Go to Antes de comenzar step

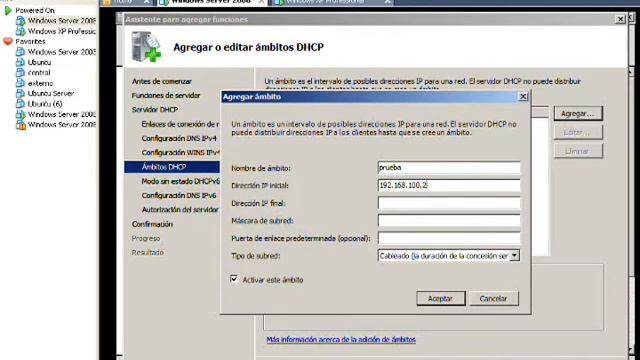[x=162, y=81]
